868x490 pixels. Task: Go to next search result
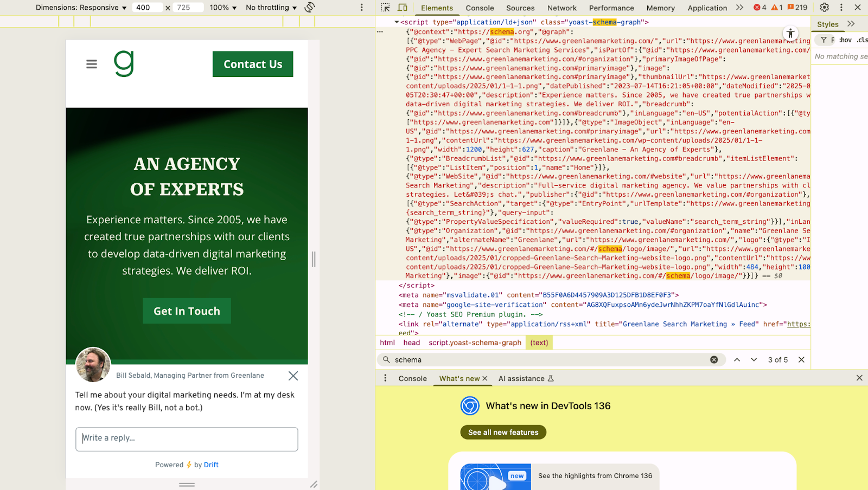click(754, 360)
